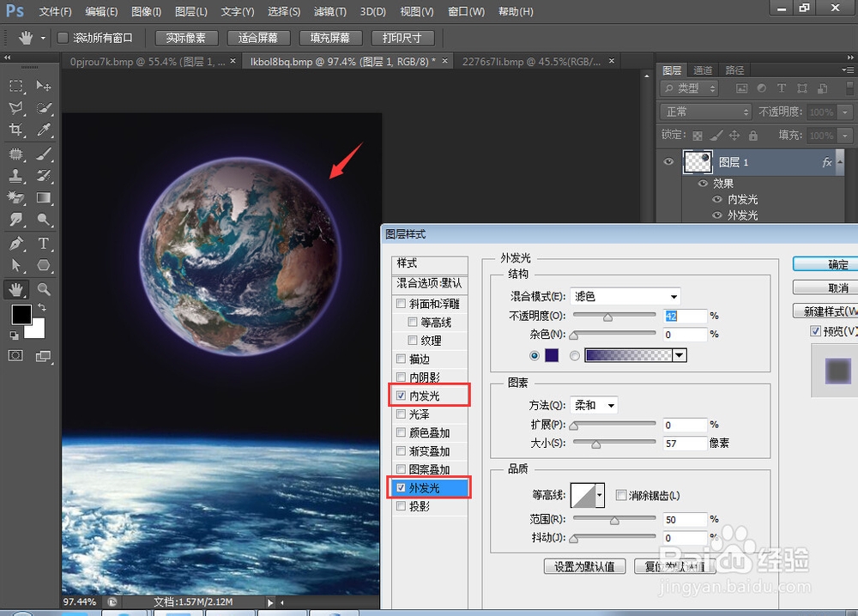Screen dimensions: 858x616
Task: Select the gradient radio button
Action: [574, 355]
